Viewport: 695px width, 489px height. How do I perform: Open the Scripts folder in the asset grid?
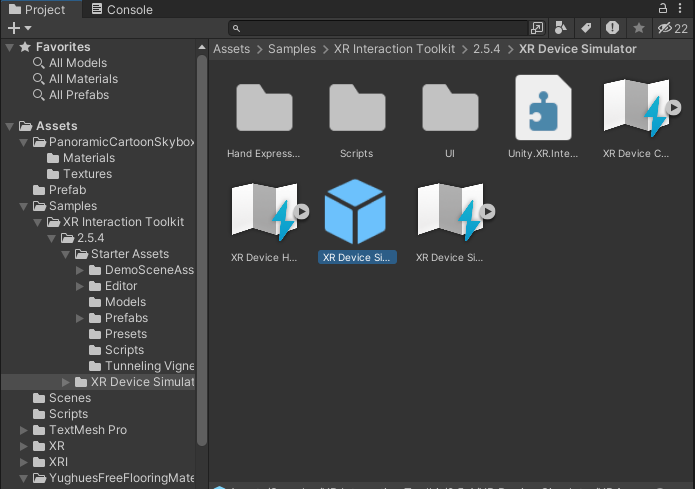tap(357, 108)
